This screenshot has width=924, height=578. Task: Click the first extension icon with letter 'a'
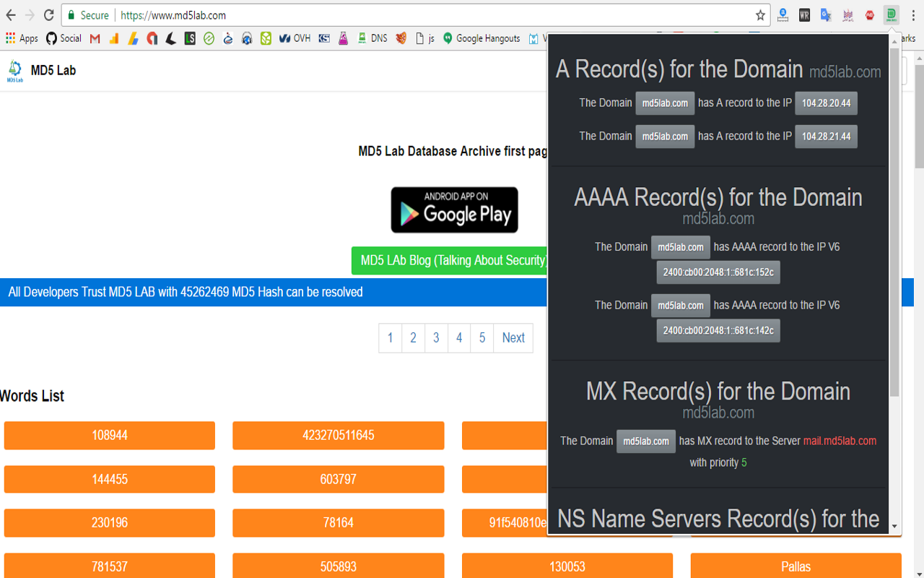point(783,15)
